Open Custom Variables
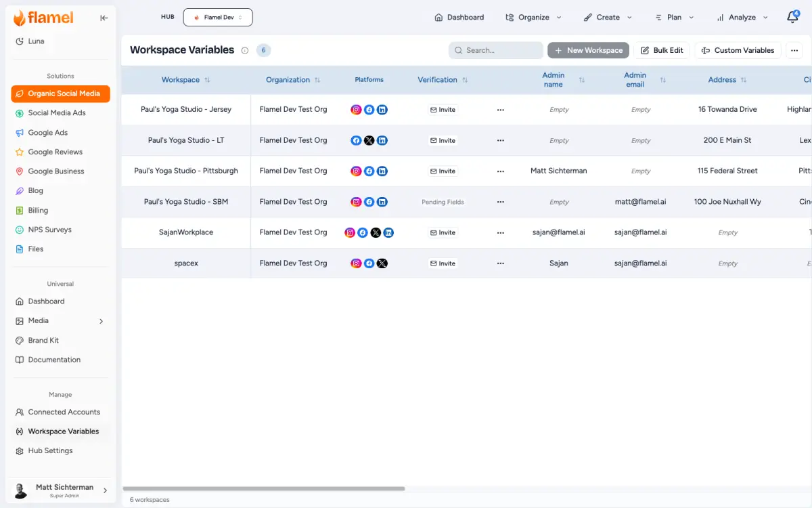Image resolution: width=812 pixels, height=508 pixels. (738, 50)
